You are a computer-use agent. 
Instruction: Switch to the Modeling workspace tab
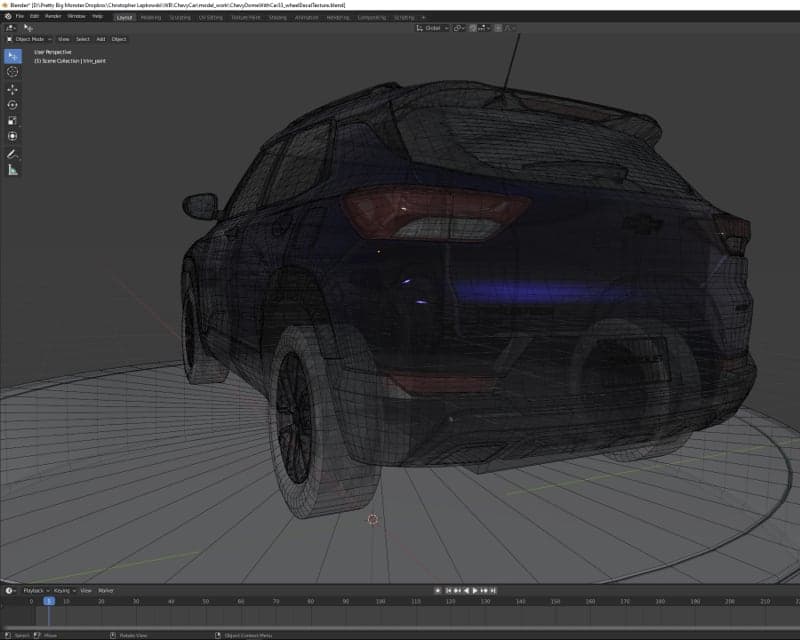coord(151,17)
